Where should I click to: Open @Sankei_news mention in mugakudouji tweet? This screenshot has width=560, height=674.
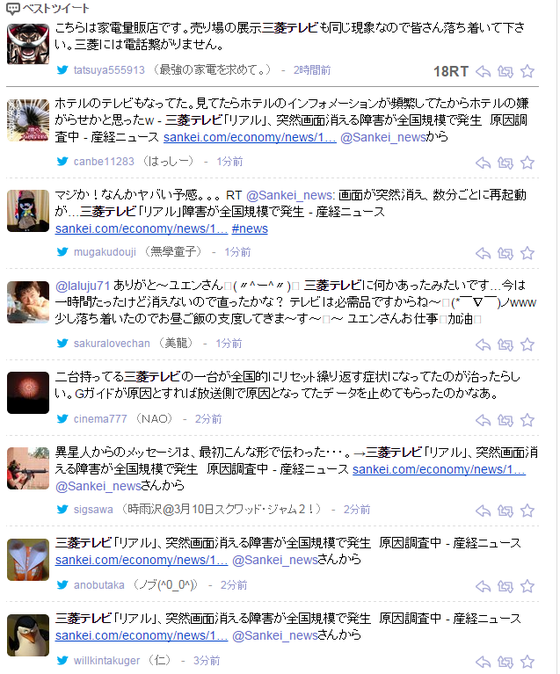pos(290,196)
